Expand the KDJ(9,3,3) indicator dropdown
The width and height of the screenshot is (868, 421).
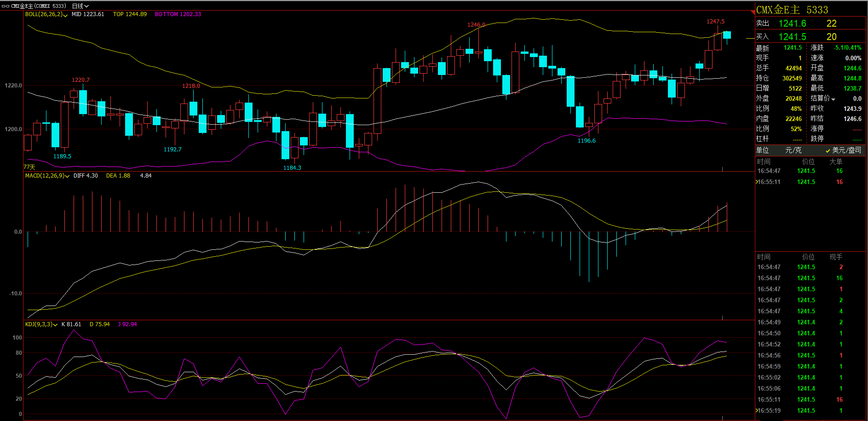55,325
